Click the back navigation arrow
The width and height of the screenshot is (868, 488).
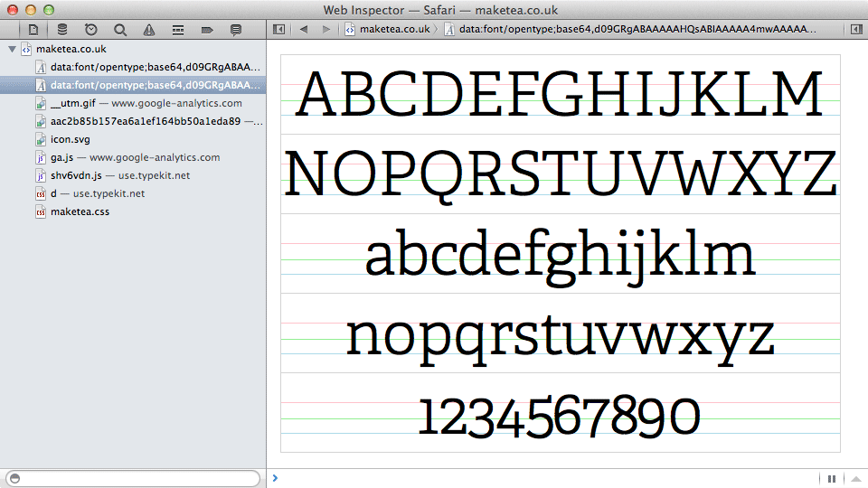tap(303, 30)
